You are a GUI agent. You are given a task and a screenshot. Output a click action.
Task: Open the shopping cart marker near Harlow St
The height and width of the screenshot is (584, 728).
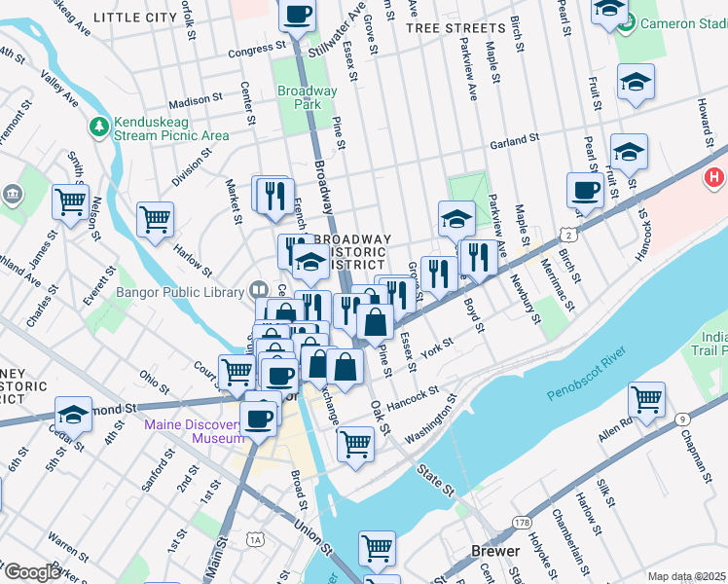coord(155,222)
